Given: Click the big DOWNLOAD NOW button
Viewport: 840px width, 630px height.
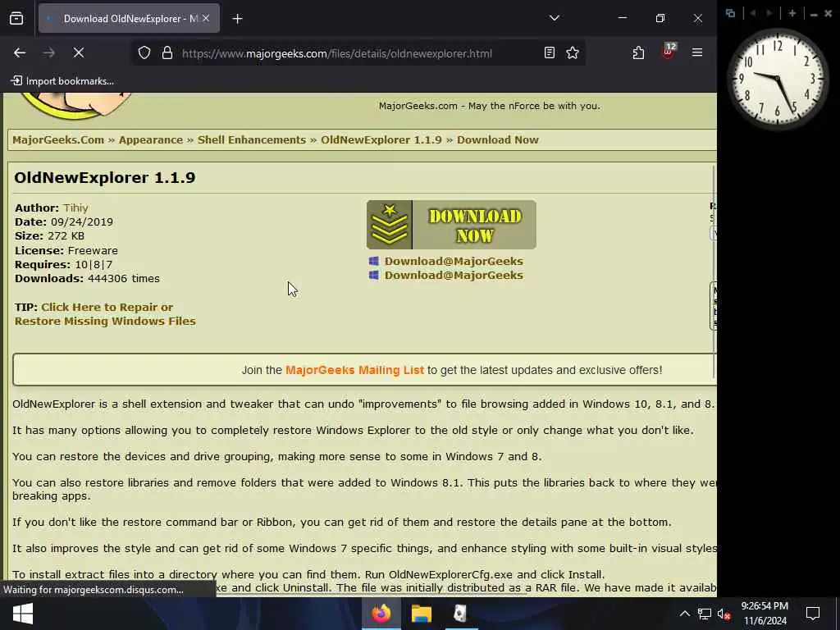Looking at the screenshot, I should tap(451, 225).
